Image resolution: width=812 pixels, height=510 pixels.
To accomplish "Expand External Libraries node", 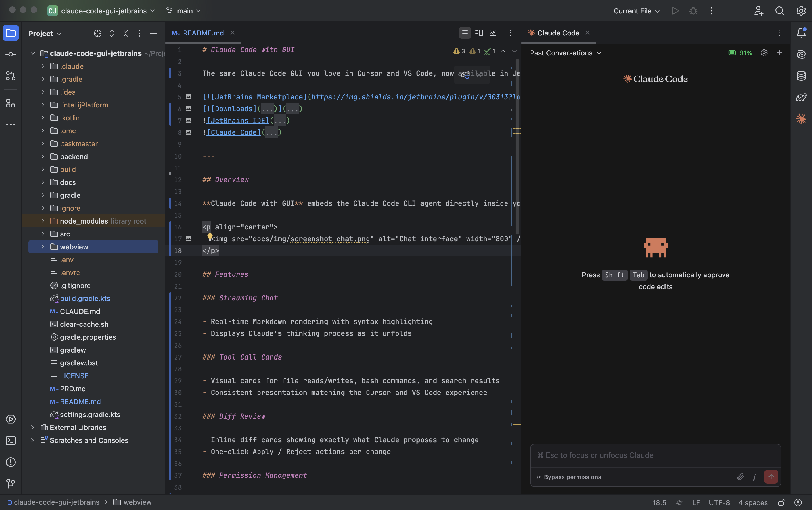I will pos(33,427).
